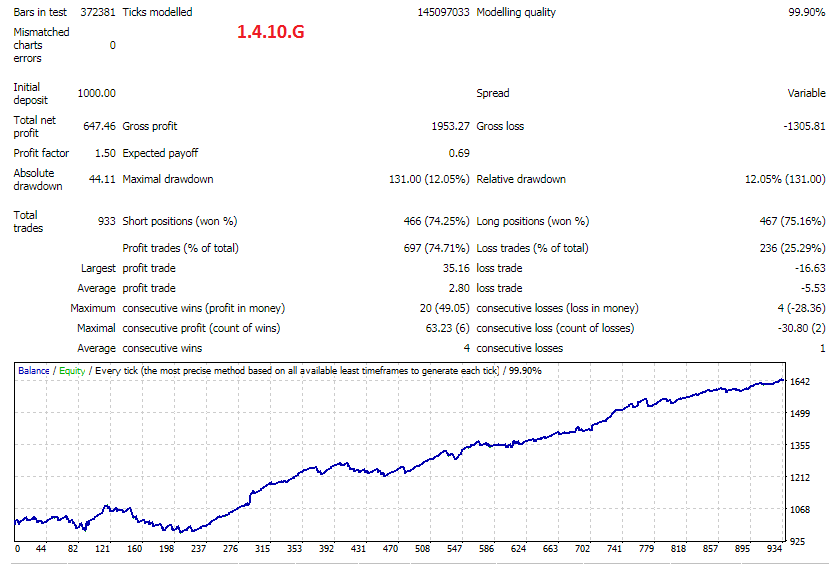This screenshot has height=564, width=831.
Task: Click the blue Balance legend label
Action: pyautogui.click(x=34, y=371)
